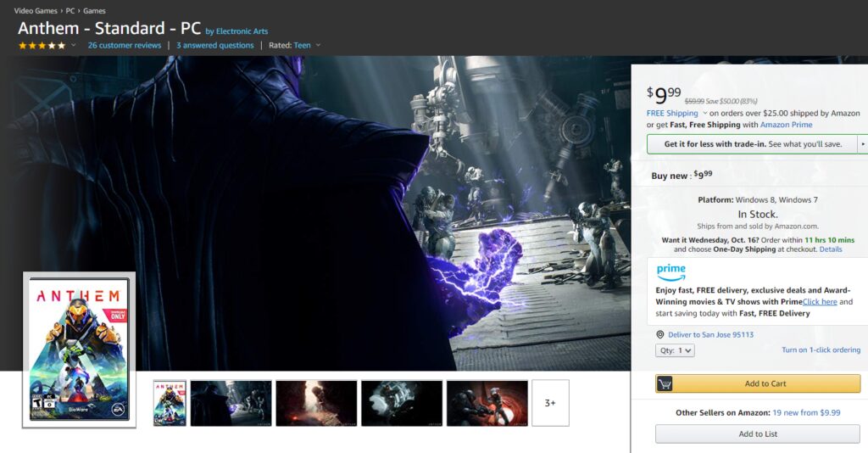Open the PC breadcrumb link
The image size is (868, 453).
[x=70, y=10]
